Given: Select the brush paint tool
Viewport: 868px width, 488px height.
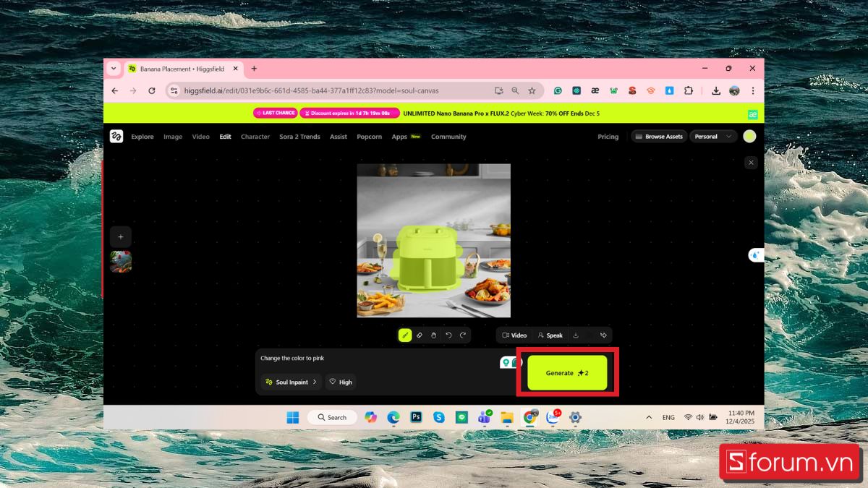Looking at the screenshot, I should (x=405, y=335).
